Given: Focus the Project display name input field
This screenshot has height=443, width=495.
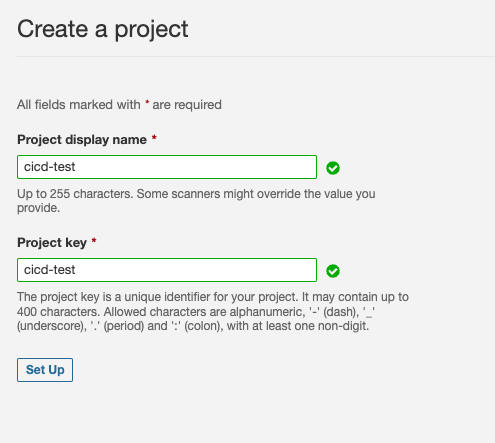Looking at the screenshot, I should 167,167.
